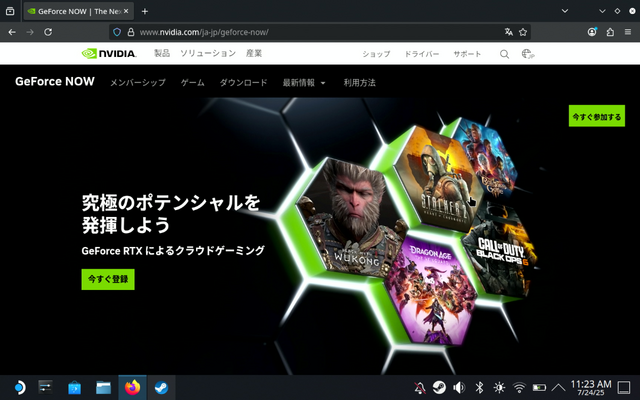Select the Wukong game hexagon
Viewport: 640px width, 400px height.
click(352, 218)
